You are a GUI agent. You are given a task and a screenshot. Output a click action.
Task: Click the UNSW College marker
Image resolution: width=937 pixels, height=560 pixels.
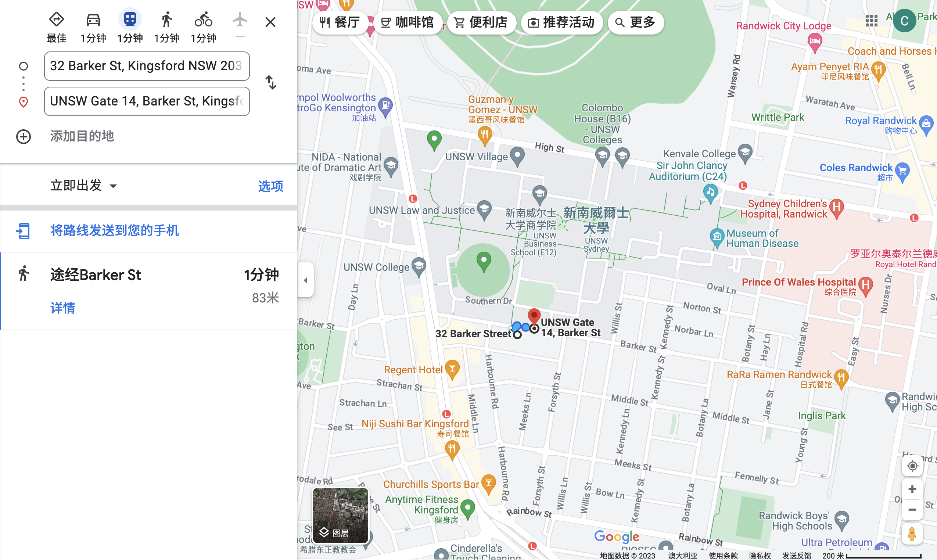pyautogui.click(x=419, y=266)
